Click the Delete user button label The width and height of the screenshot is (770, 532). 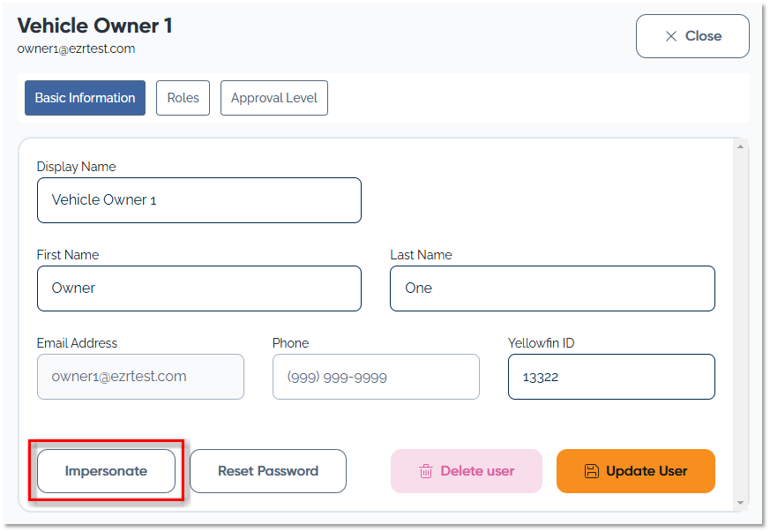(x=477, y=471)
